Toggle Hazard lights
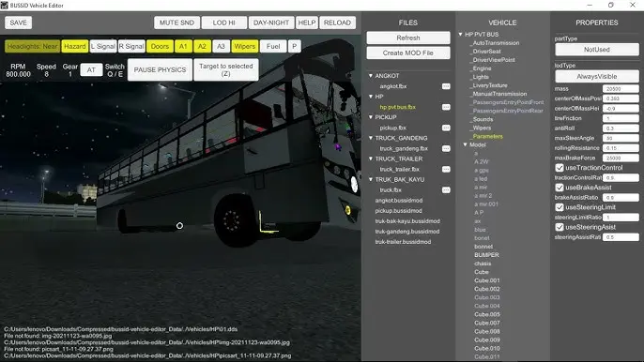 click(75, 46)
